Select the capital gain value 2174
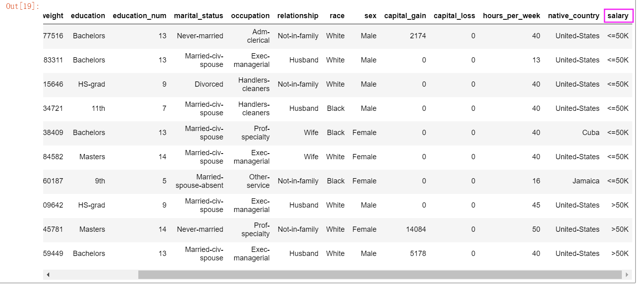 tap(418, 36)
